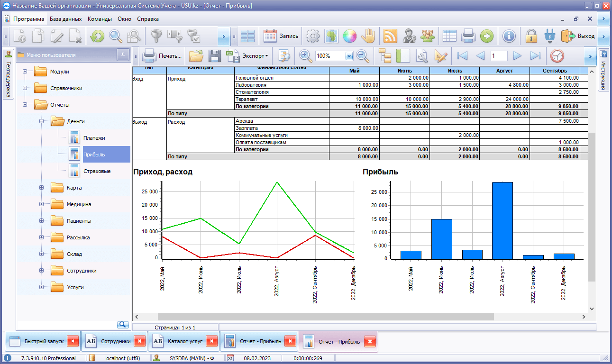Viewport: 612px width, 364px height.
Task: Click the page number input field
Action: point(499,56)
